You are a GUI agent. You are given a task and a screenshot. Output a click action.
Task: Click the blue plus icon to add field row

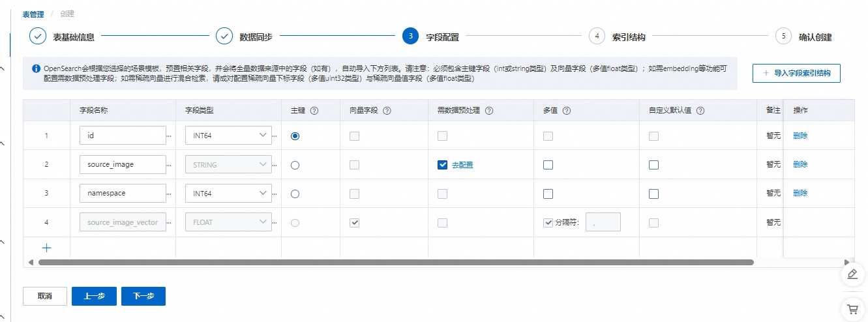coord(46,248)
